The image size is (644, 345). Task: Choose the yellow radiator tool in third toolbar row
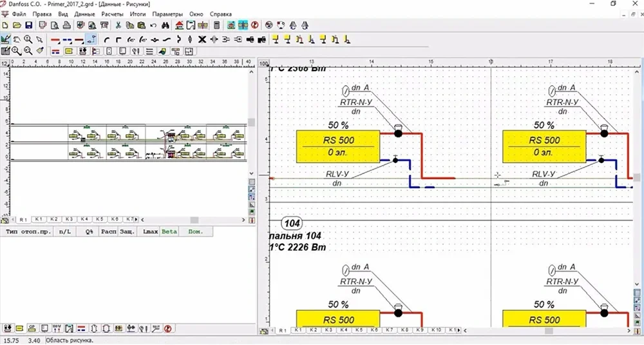[68, 50]
